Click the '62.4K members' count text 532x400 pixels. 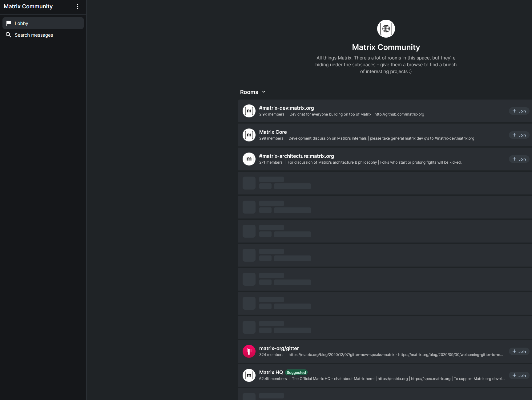[x=273, y=379]
